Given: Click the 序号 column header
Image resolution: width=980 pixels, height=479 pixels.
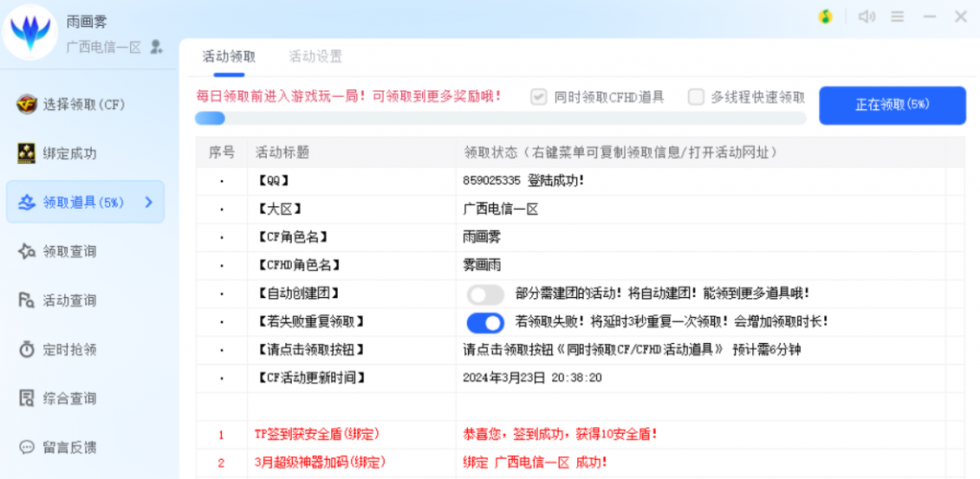Looking at the screenshot, I should click(221, 152).
